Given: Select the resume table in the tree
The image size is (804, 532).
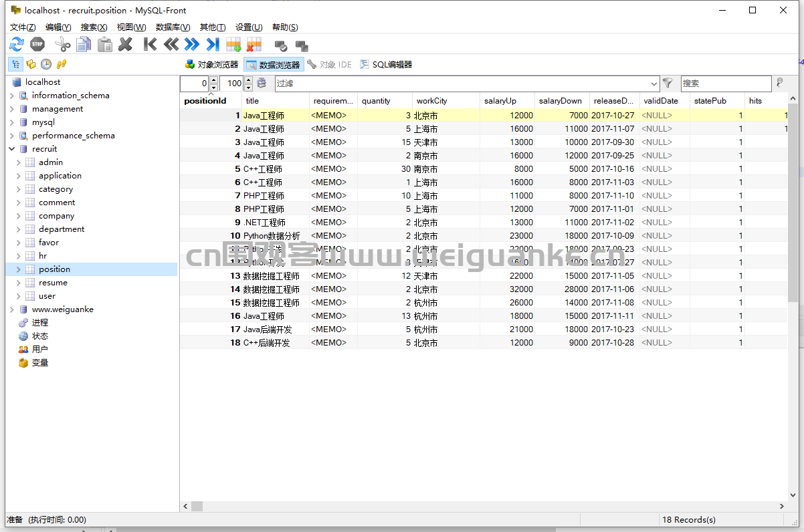Looking at the screenshot, I should 53,283.
